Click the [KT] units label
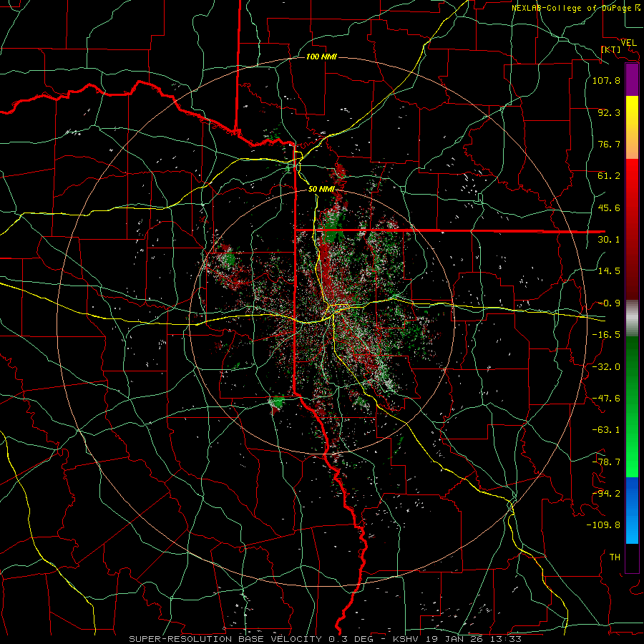The image size is (644, 644). coord(610,49)
